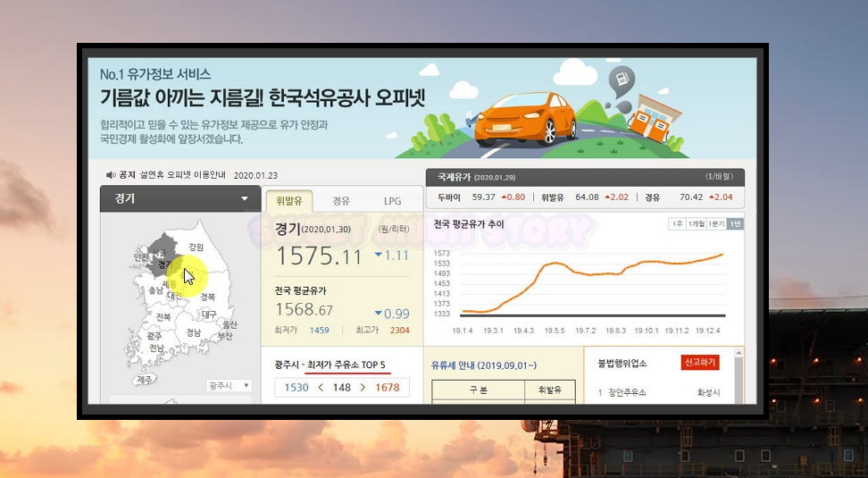Click the 국제유가 header bar
This screenshot has width=868, height=478.
[x=585, y=177]
